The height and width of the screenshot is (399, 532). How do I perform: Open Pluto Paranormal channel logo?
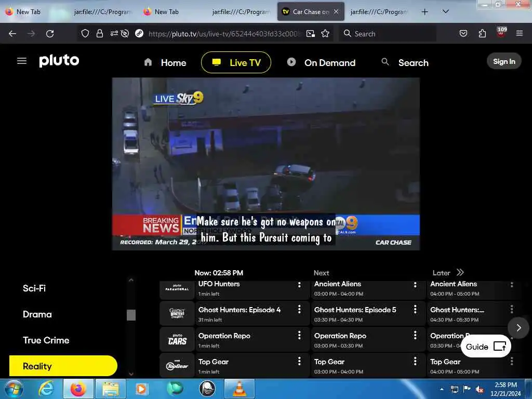tap(177, 288)
